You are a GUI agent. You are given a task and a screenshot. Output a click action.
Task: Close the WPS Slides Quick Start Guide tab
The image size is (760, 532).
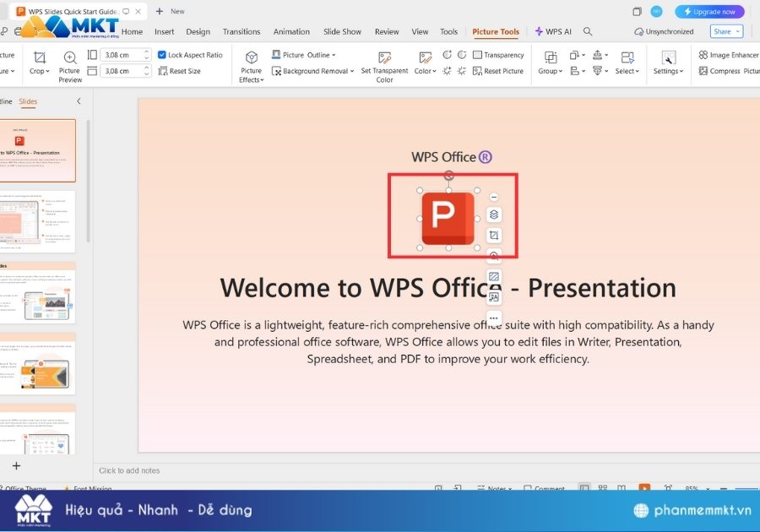pos(138,11)
